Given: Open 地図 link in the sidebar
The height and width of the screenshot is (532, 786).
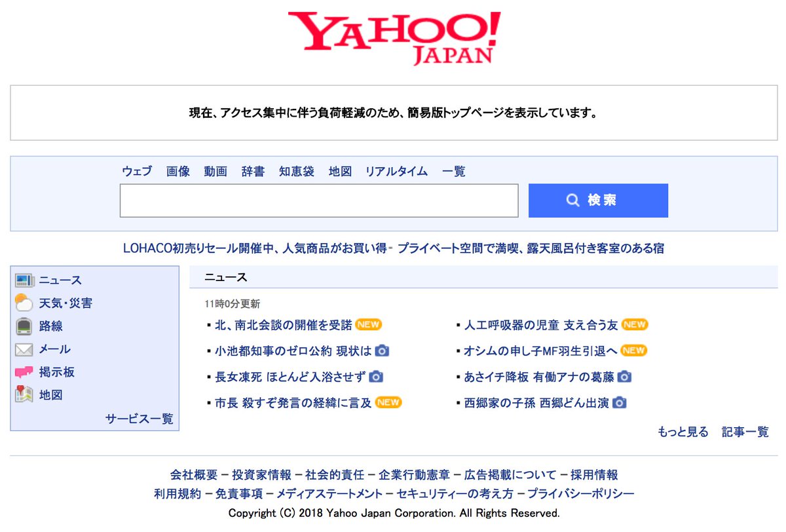Looking at the screenshot, I should click(x=51, y=395).
